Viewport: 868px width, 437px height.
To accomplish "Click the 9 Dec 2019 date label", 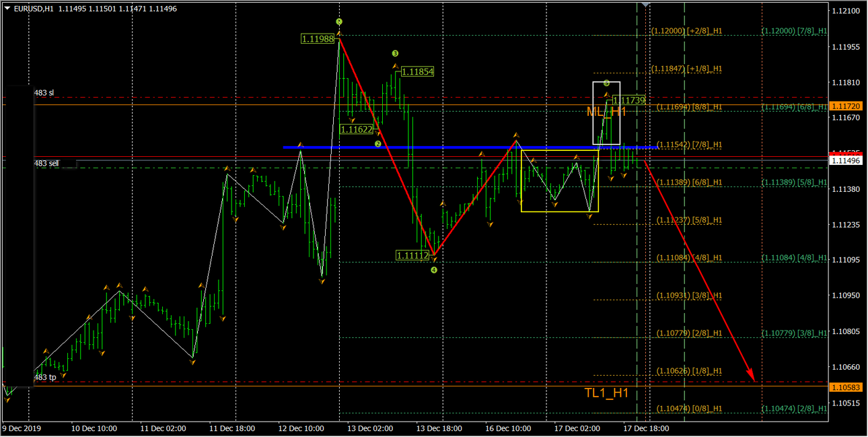I will click(x=22, y=428).
